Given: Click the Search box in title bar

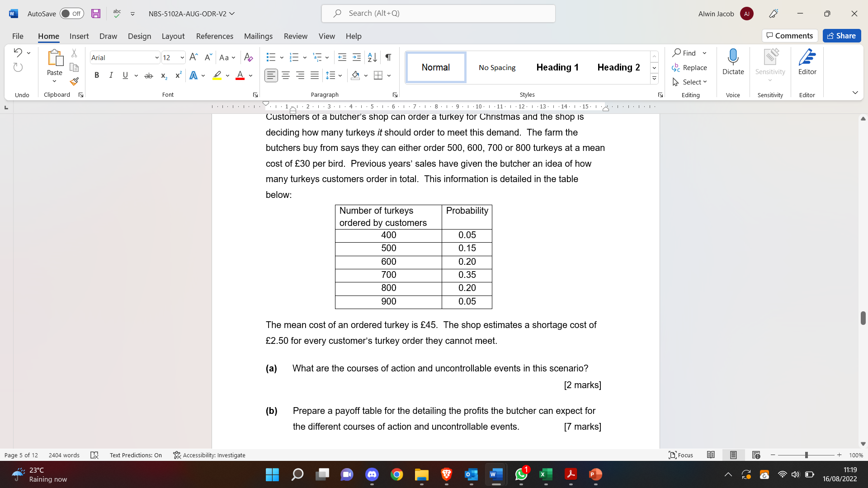Looking at the screenshot, I should pyautogui.click(x=438, y=14).
